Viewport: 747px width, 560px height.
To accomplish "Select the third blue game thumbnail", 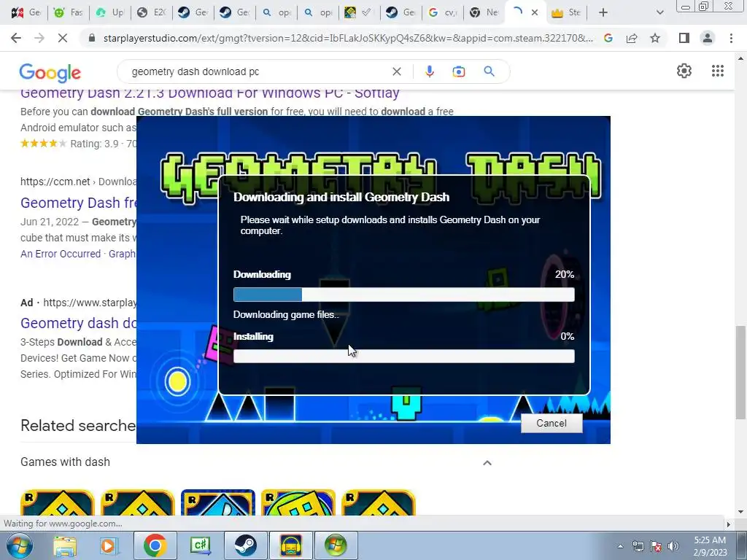I will 217,502.
